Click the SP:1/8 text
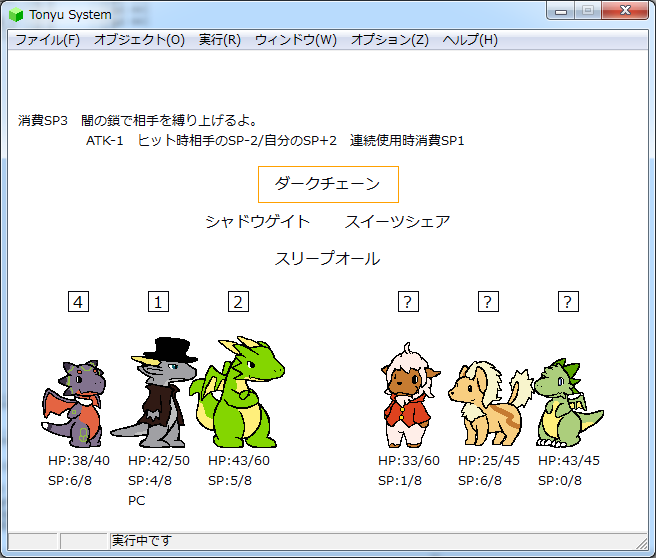 pos(400,481)
